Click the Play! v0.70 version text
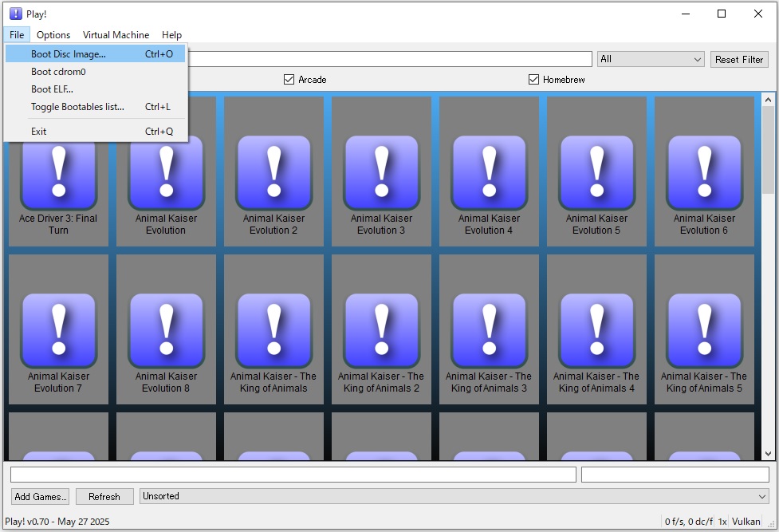Screen dimensions: 779x532 (57, 521)
